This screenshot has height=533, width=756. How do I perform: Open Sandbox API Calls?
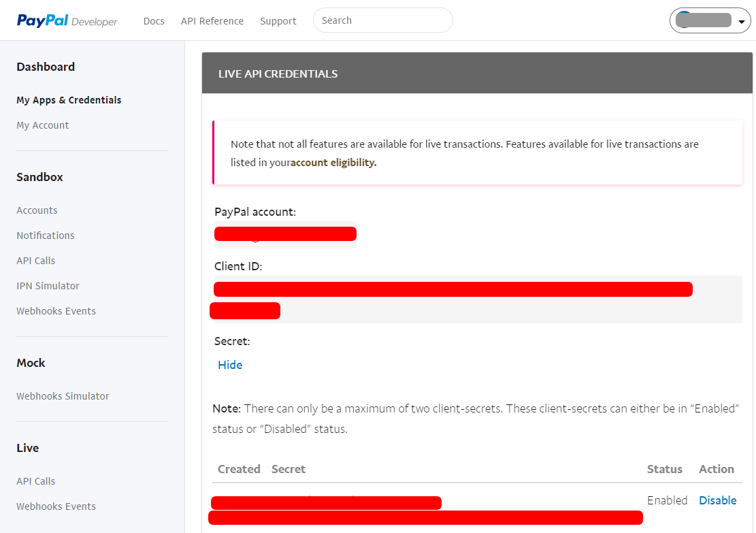tap(35, 261)
